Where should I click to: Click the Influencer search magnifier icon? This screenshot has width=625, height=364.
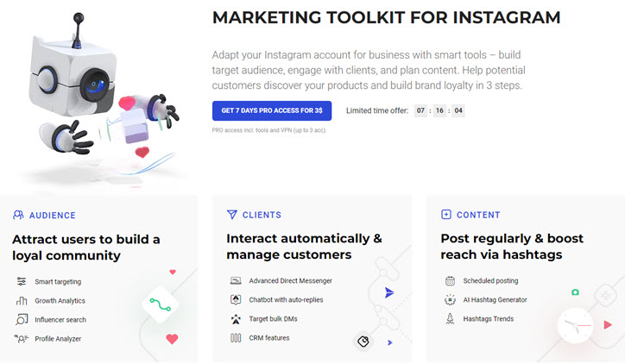point(22,320)
